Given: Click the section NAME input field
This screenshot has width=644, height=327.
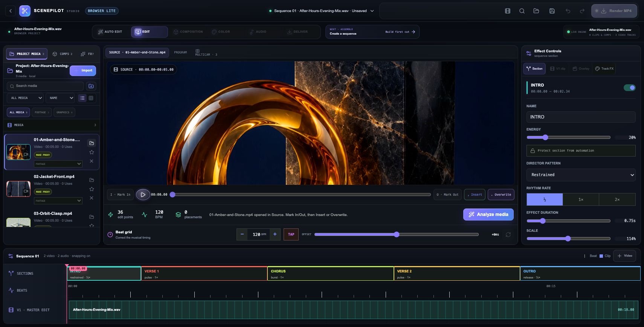Looking at the screenshot, I should click(581, 117).
